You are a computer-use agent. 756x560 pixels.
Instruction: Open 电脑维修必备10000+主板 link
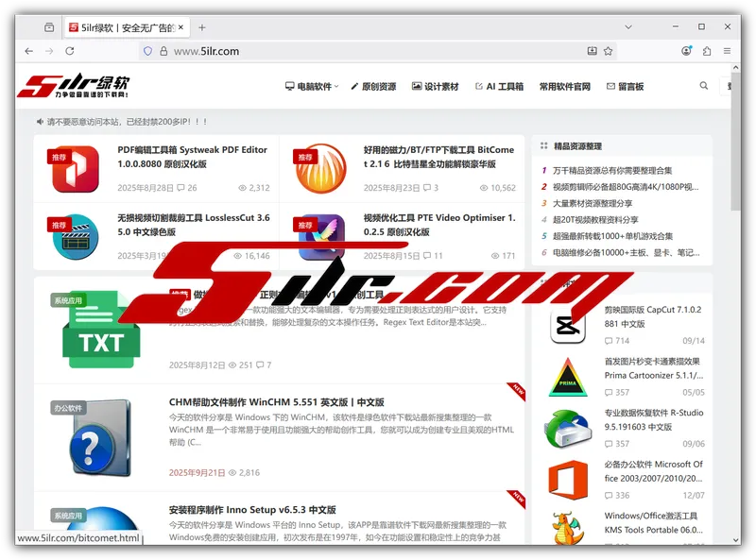626,252
